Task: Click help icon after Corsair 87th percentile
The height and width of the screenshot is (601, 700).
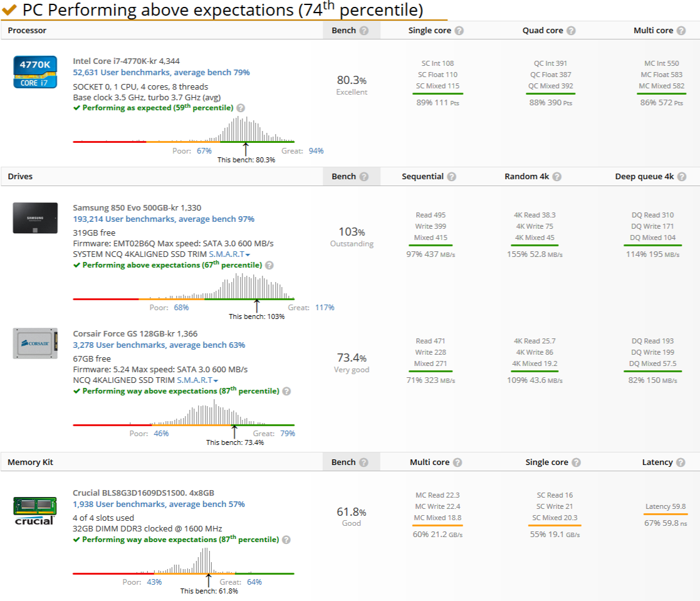Action: pyautogui.click(x=286, y=391)
